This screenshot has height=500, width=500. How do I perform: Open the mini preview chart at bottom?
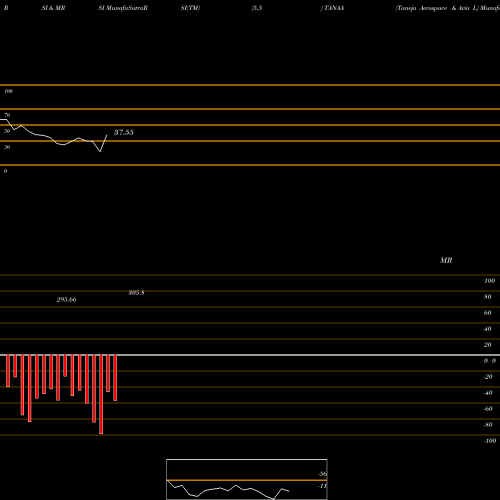point(247,479)
